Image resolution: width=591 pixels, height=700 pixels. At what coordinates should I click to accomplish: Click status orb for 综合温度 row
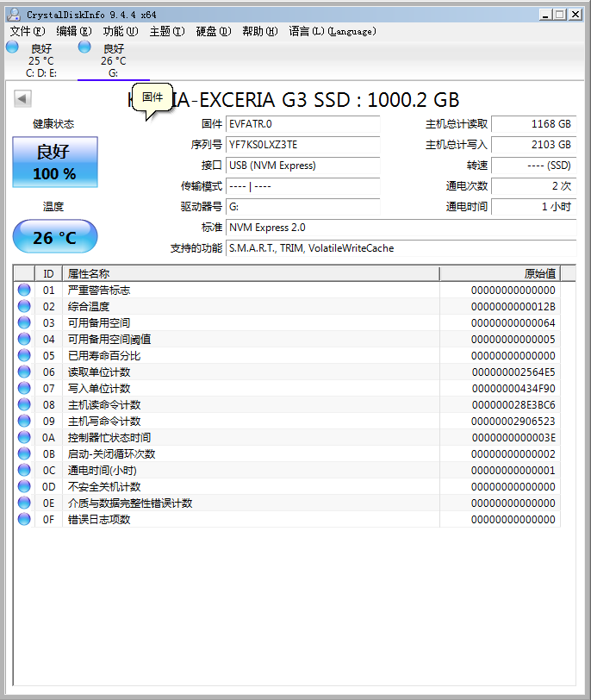pos(24,306)
